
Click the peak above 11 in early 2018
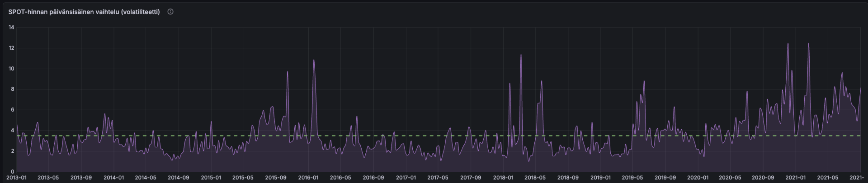click(521, 55)
